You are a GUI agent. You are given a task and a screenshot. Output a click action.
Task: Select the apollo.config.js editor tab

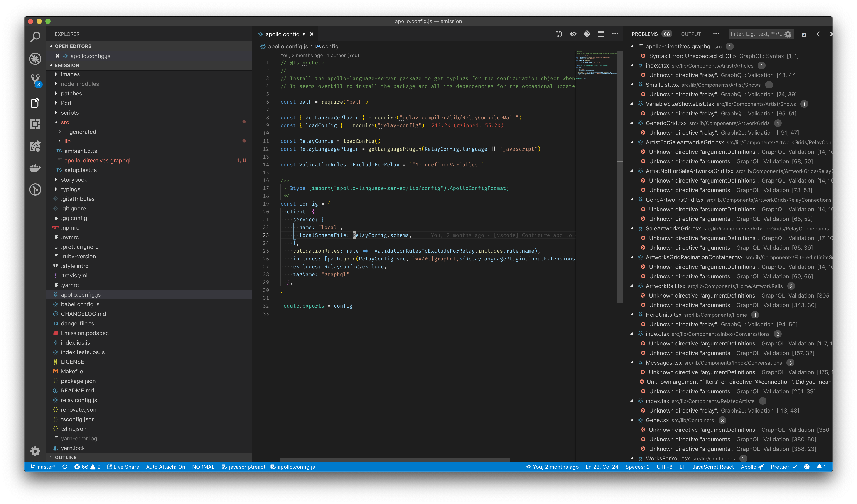(285, 34)
